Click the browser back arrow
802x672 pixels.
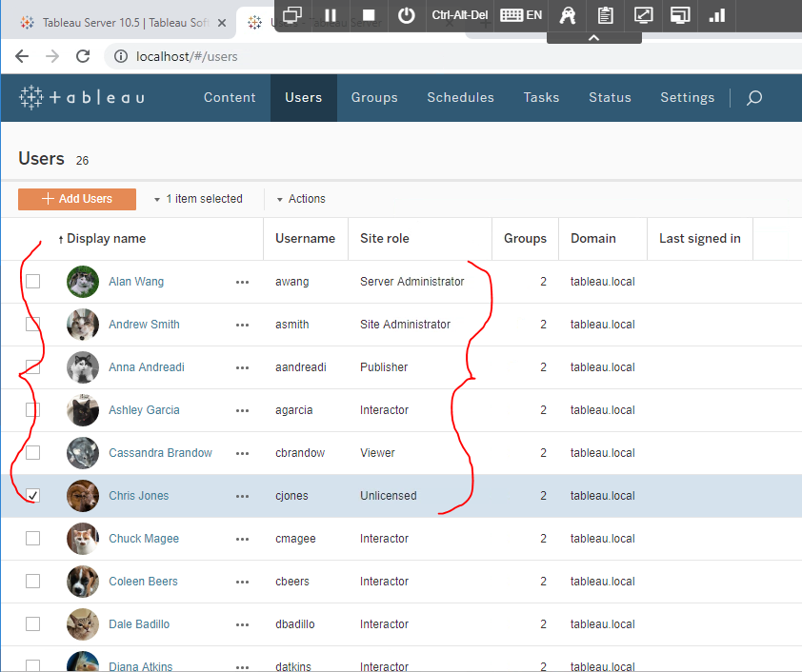coord(22,56)
